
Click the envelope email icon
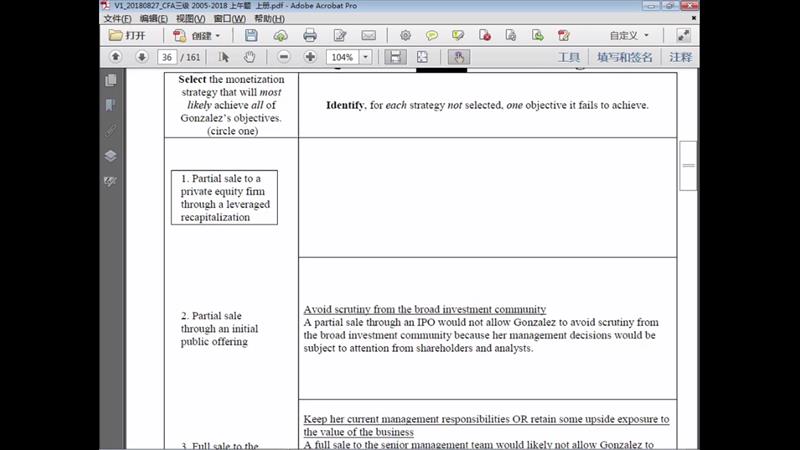(x=368, y=35)
